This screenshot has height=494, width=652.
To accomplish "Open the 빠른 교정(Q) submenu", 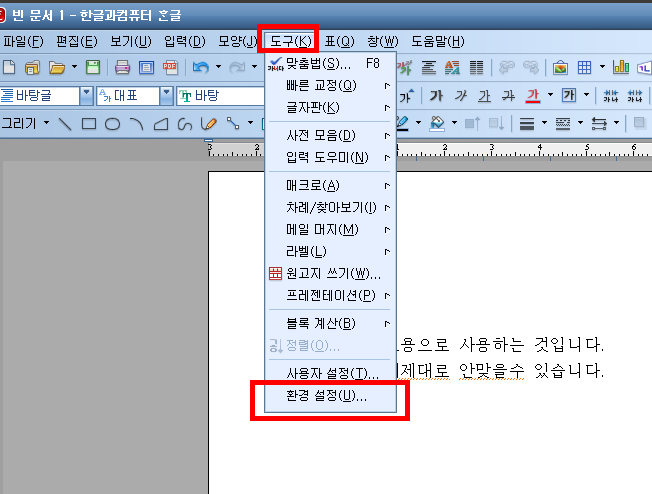I will point(330,86).
